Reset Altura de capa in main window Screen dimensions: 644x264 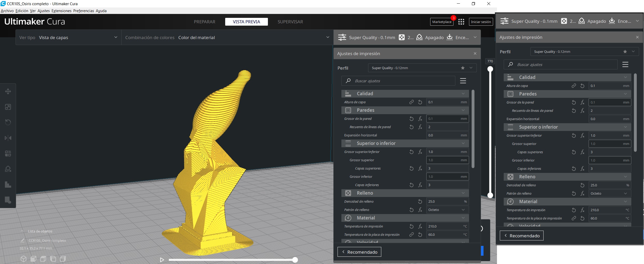(420, 102)
